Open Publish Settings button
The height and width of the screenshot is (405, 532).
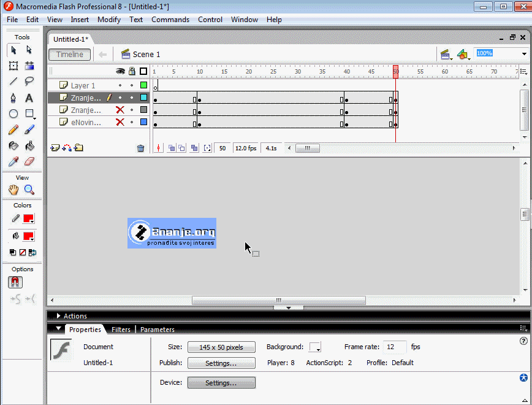click(x=221, y=363)
